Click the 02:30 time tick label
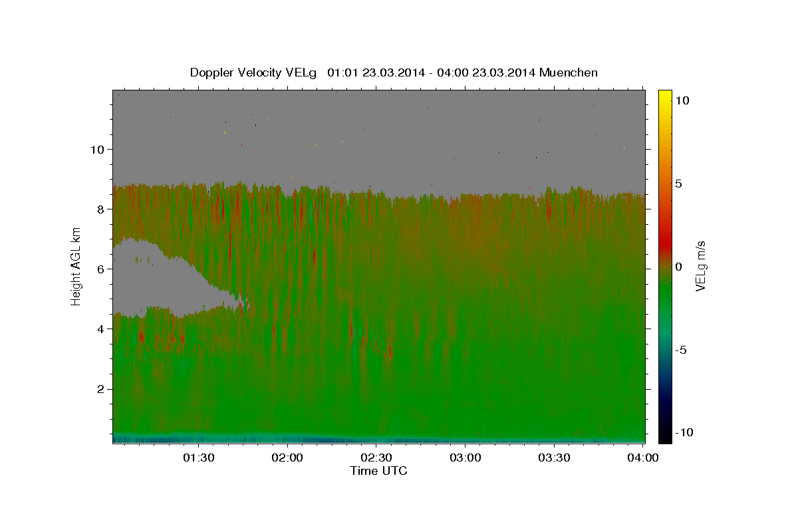 click(376, 458)
